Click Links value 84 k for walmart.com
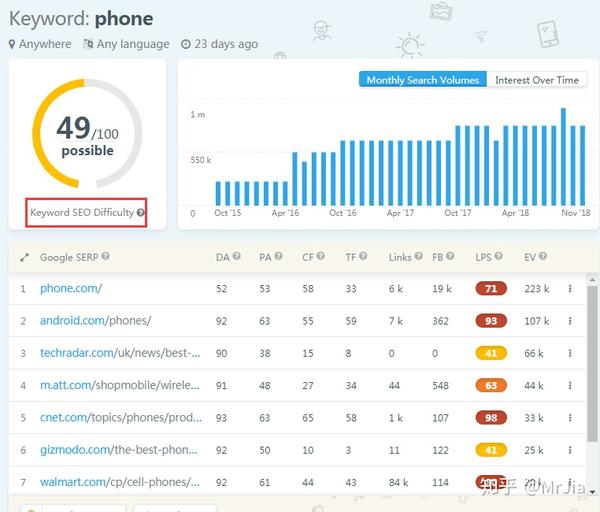600x512 pixels. [x=398, y=482]
